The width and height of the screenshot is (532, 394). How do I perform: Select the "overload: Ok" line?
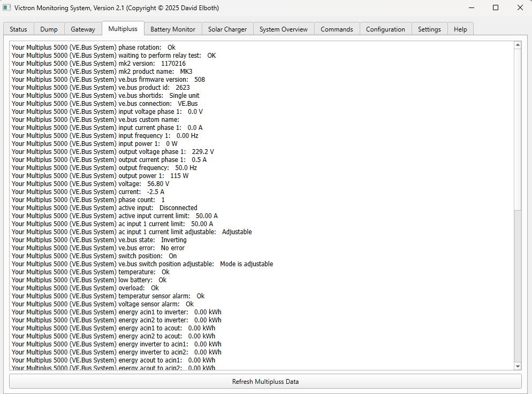click(x=86, y=288)
